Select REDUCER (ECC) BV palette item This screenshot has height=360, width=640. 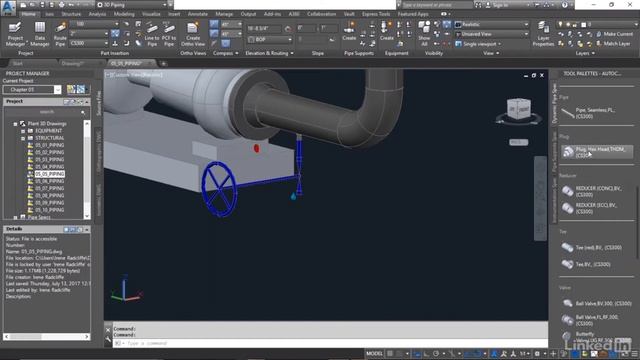point(596,208)
